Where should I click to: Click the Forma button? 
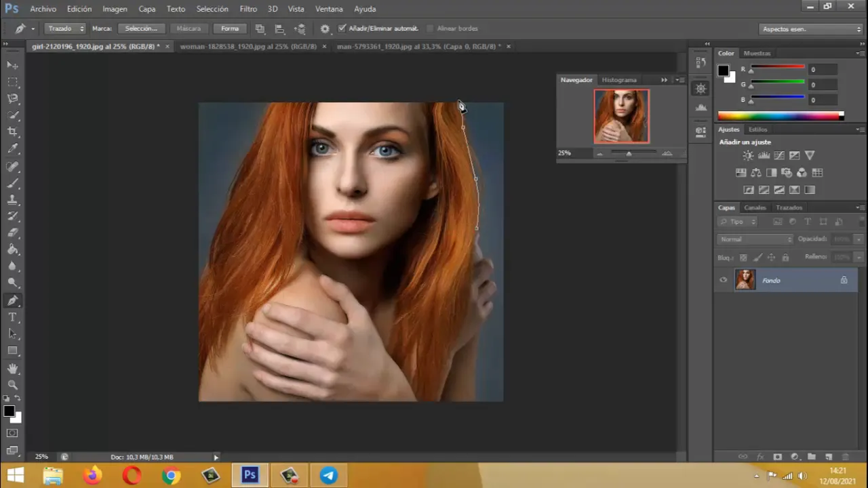click(230, 28)
